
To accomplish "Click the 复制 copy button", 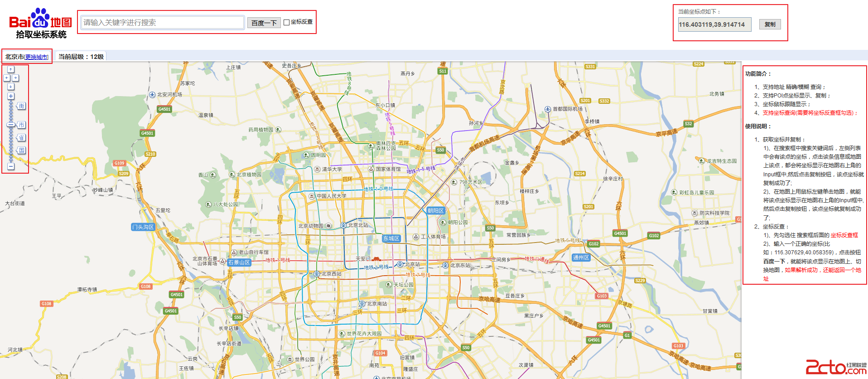I will click(770, 24).
